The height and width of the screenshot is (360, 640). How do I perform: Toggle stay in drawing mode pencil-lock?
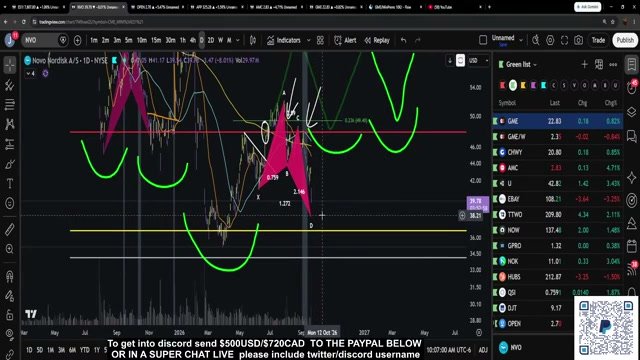tap(10, 296)
